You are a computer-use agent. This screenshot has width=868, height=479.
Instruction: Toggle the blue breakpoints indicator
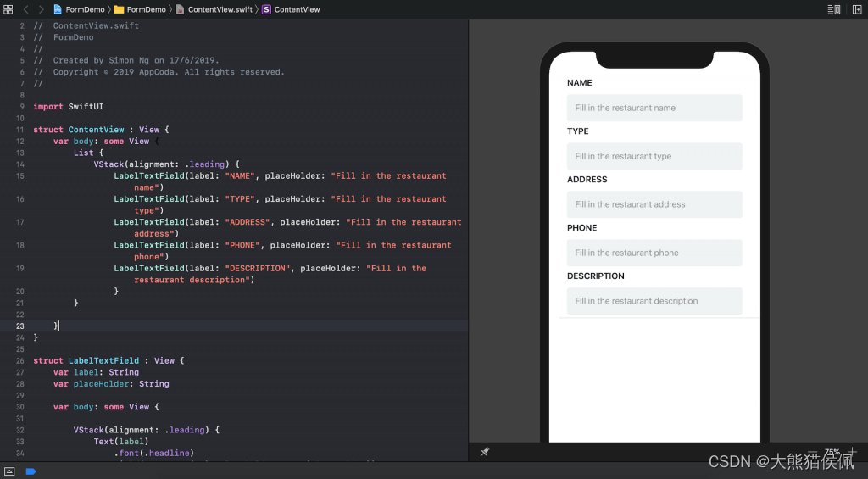click(31, 471)
